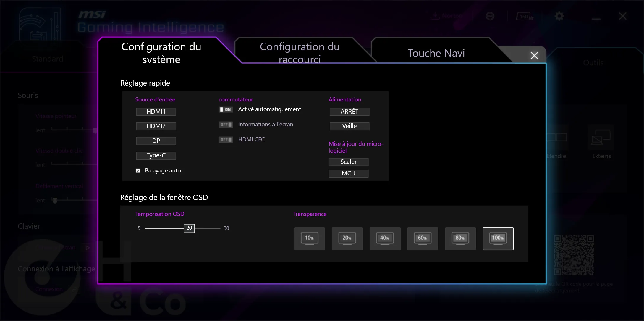The image size is (644, 321).
Task: Select HDMI2 input source
Action: [x=156, y=126]
